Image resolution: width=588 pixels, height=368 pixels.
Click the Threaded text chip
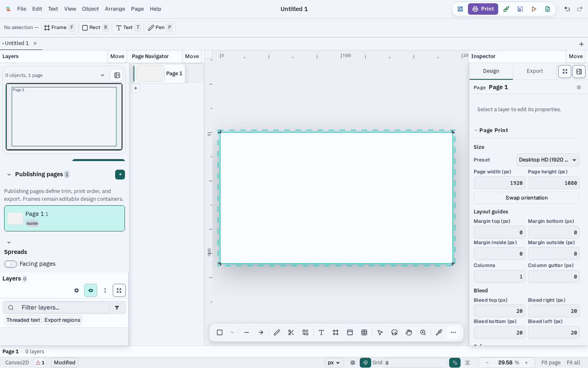23,320
